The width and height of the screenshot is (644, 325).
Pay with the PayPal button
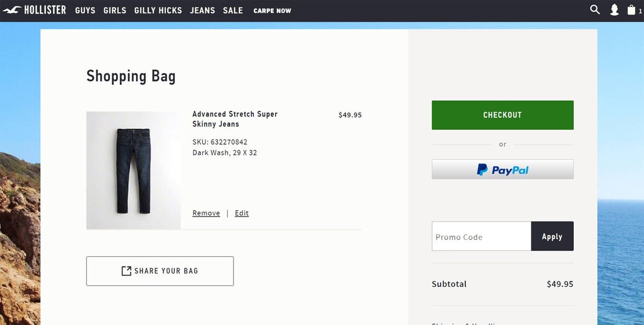pyautogui.click(x=502, y=169)
